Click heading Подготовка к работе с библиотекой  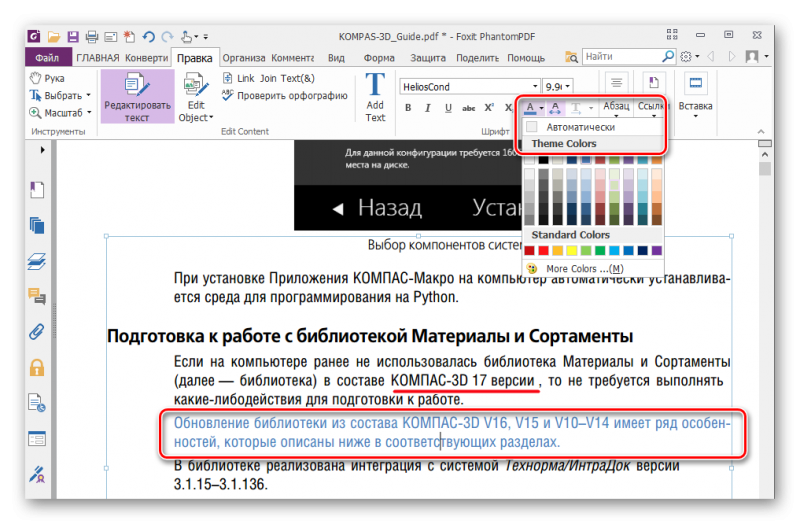pyautogui.click(x=370, y=336)
